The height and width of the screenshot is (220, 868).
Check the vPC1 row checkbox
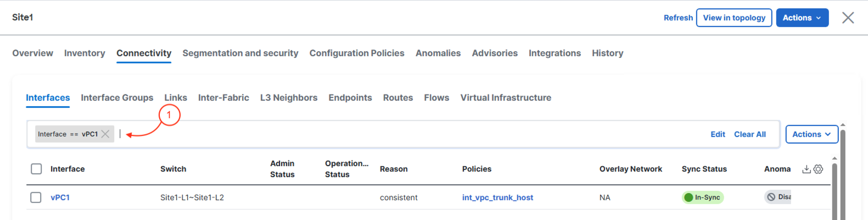tap(36, 197)
